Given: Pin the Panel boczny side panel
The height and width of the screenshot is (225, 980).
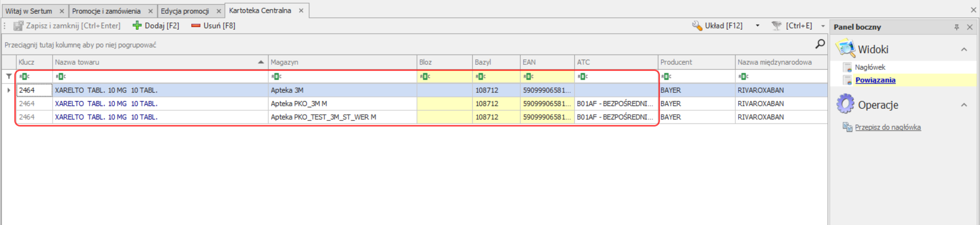Looking at the screenshot, I should click(x=957, y=27).
